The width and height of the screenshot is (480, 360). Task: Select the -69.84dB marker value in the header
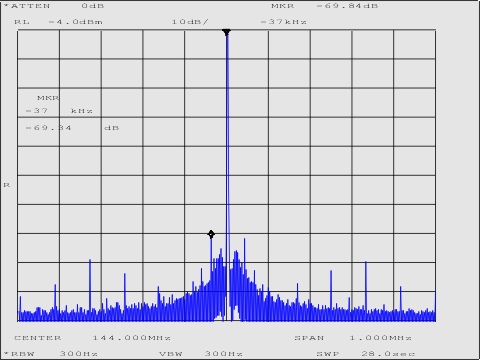pos(347,6)
